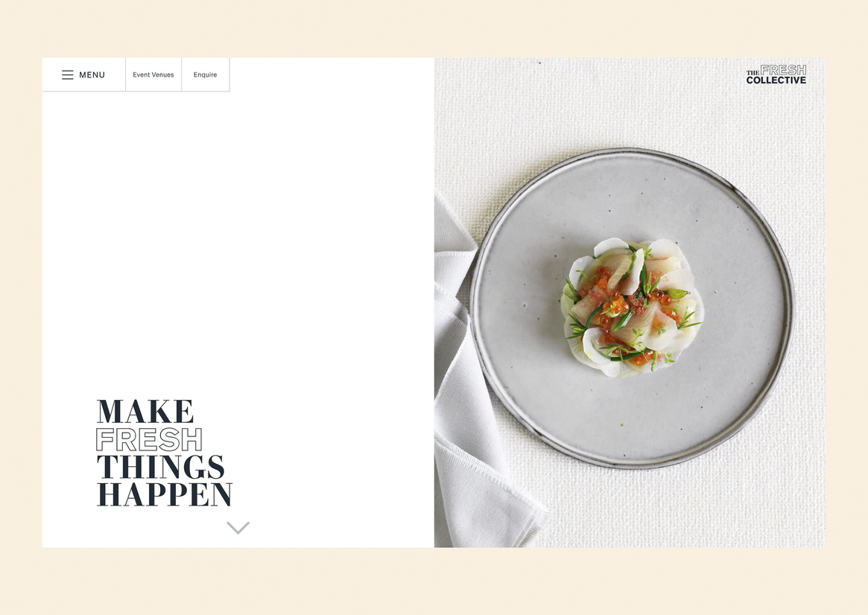Click the plated fish and roe dish

click(x=632, y=307)
